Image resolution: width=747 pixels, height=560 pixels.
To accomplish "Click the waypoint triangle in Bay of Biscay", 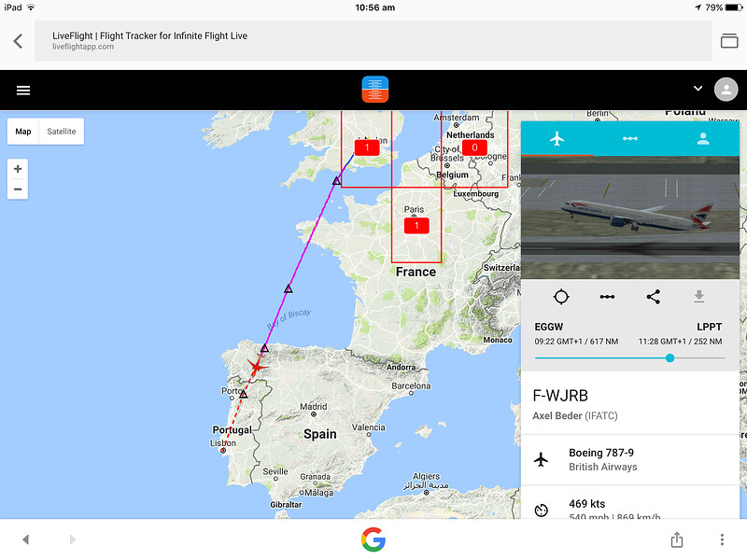I will [289, 288].
